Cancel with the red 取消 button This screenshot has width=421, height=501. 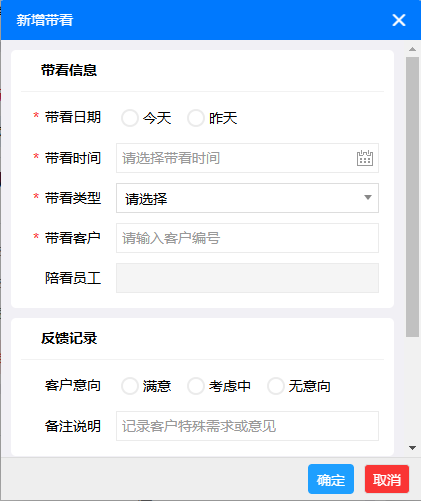click(x=387, y=479)
